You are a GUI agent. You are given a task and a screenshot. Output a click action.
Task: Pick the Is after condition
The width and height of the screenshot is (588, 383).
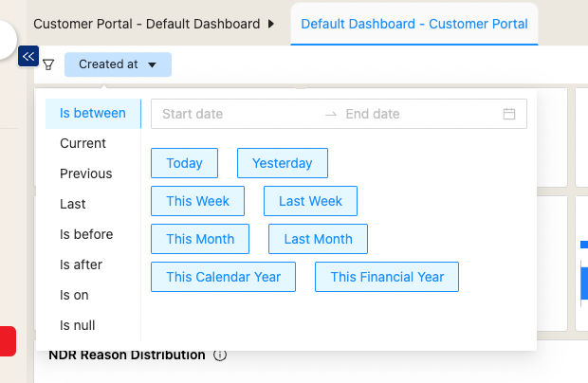[82, 265]
